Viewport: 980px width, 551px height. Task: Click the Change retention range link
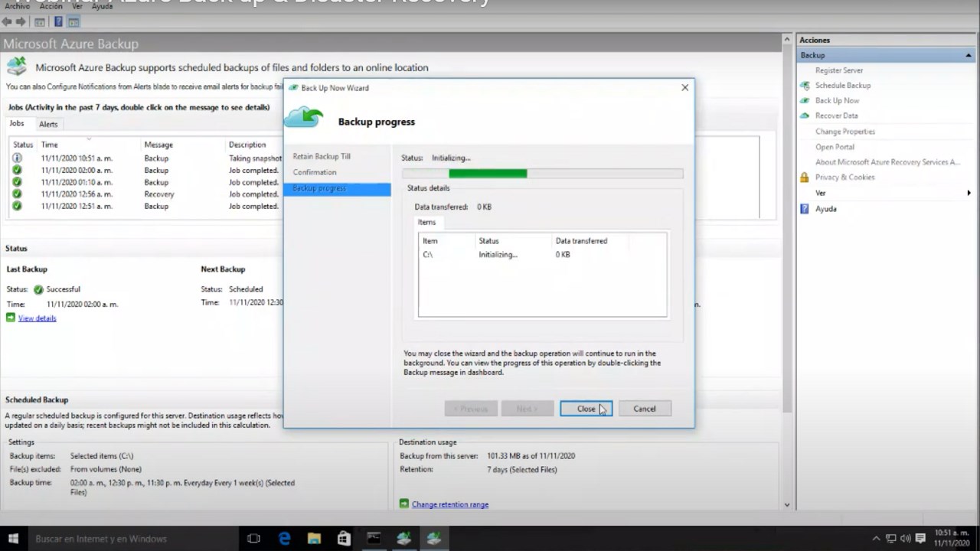point(450,504)
